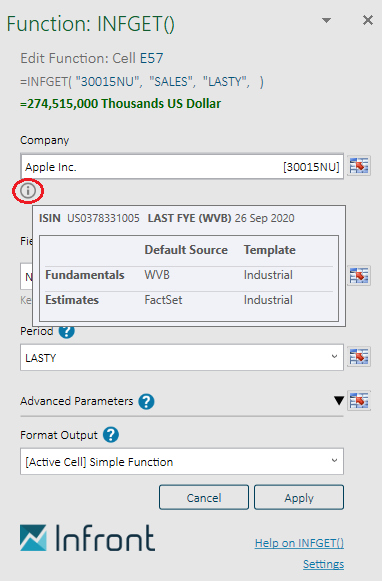
Task: Click the company info circle icon
Action: [28, 191]
